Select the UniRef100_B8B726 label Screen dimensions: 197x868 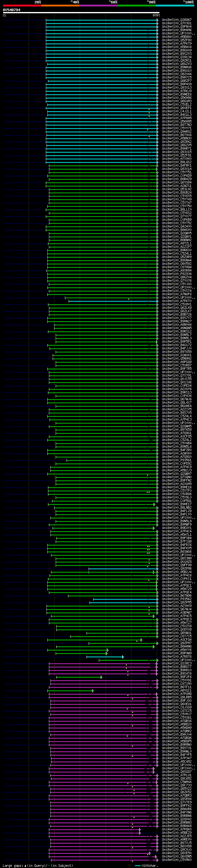tap(177, 314)
